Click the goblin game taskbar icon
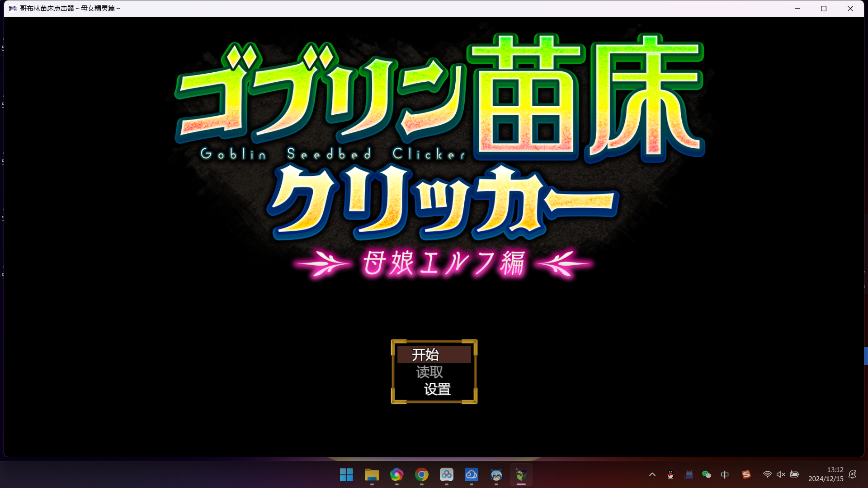 coord(521,475)
